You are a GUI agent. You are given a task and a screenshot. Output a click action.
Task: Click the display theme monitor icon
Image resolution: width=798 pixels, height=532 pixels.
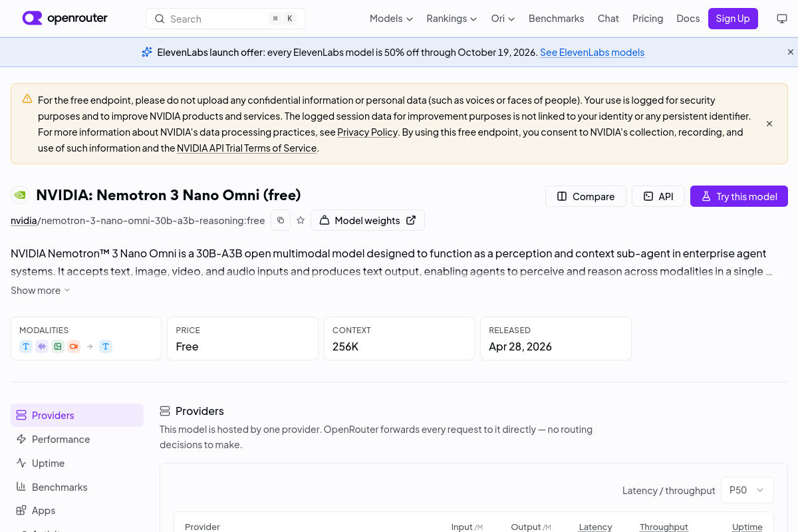[782, 19]
